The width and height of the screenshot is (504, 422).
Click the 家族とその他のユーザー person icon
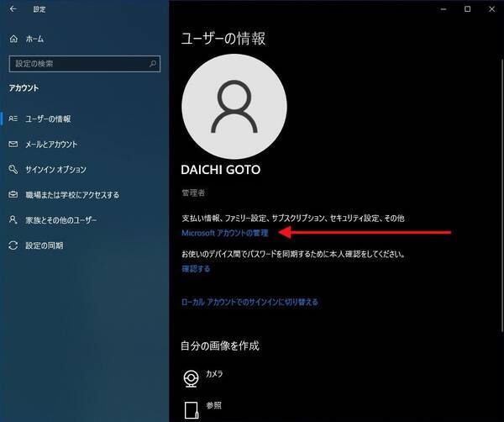pyautogui.click(x=13, y=219)
